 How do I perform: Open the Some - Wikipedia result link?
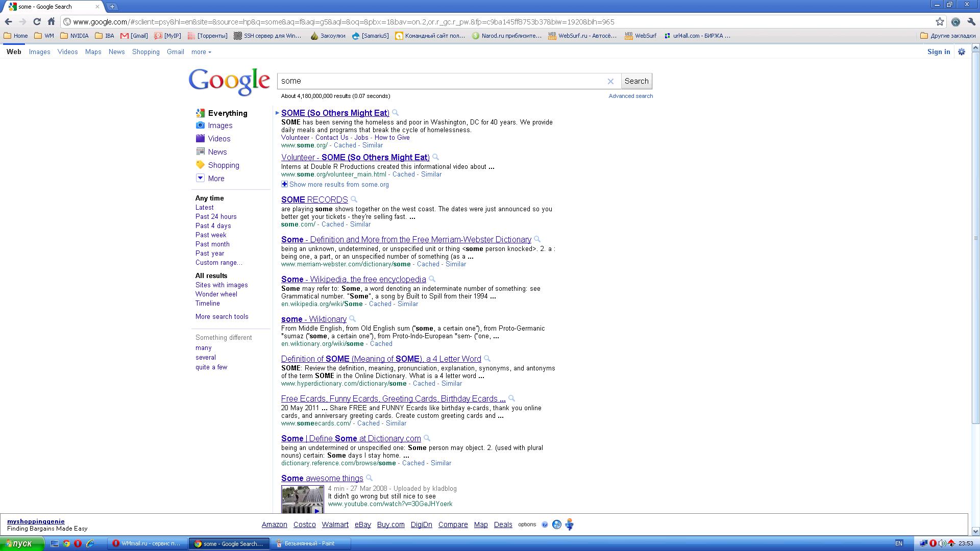click(x=353, y=279)
